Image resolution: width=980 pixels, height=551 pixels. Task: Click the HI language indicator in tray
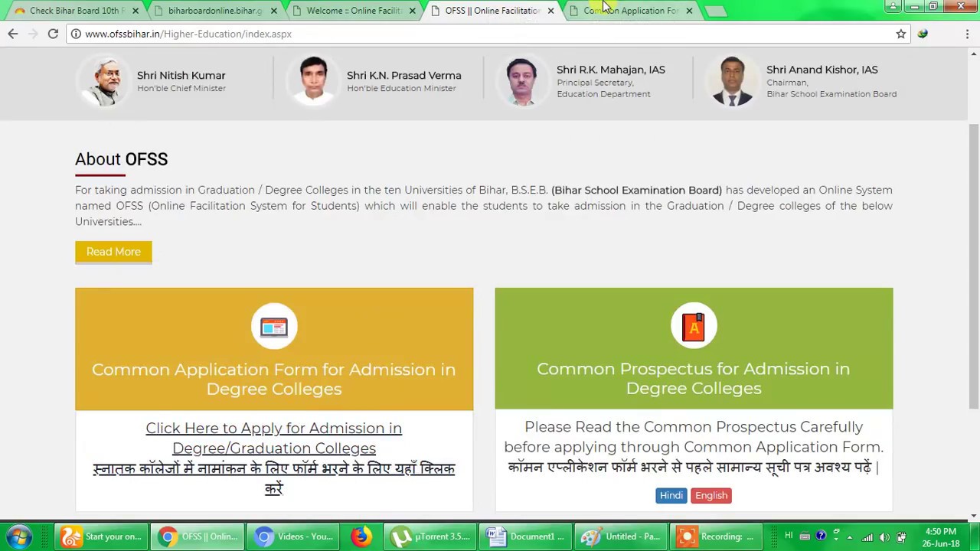(x=789, y=536)
